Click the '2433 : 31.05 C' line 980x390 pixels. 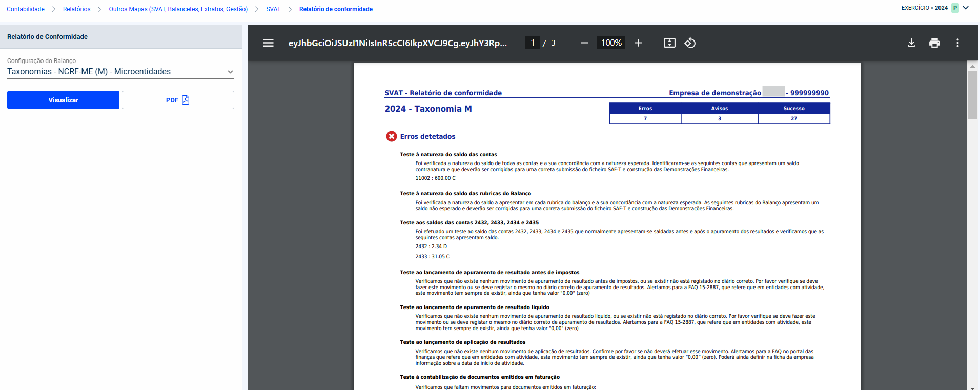[x=432, y=257]
